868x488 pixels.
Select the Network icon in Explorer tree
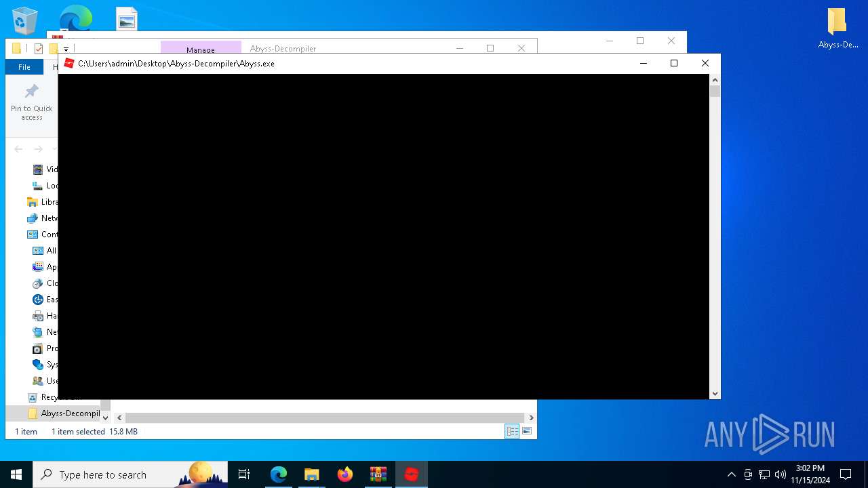click(x=32, y=218)
